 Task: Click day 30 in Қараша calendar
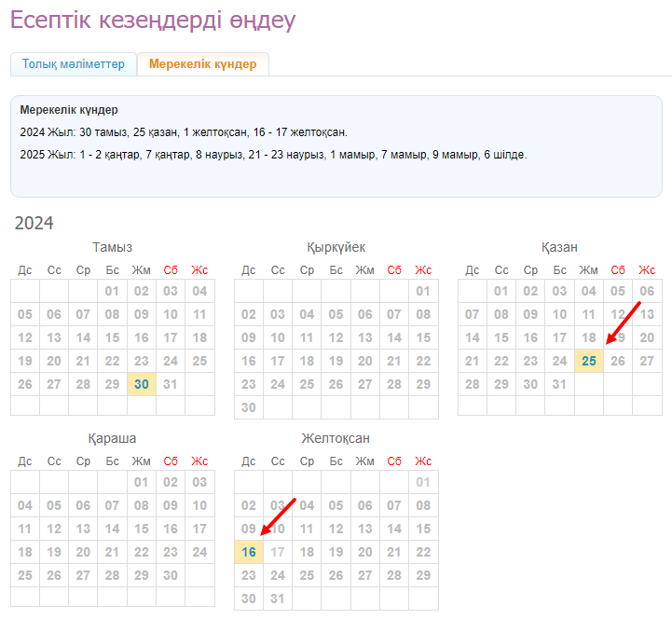pos(171,575)
